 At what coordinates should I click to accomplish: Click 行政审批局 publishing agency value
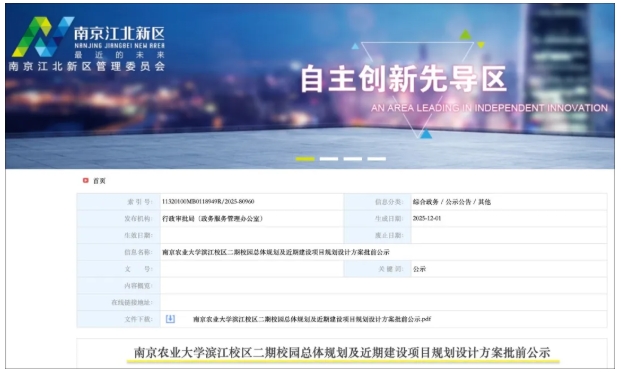tap(212, 219)
